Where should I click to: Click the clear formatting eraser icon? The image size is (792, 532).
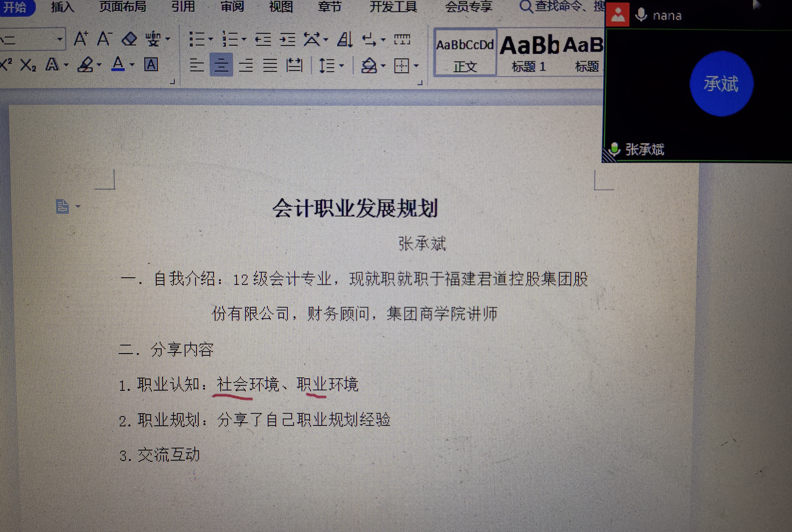pos(129,39)
